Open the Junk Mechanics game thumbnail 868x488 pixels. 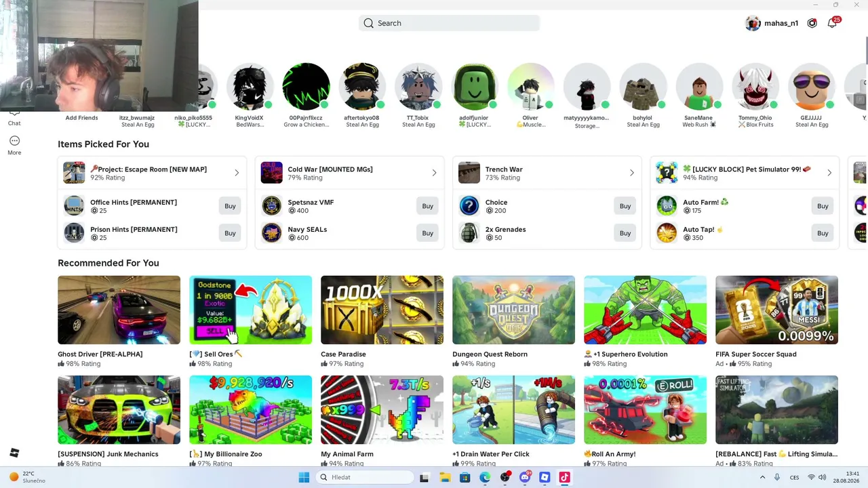tap(119, 410)
